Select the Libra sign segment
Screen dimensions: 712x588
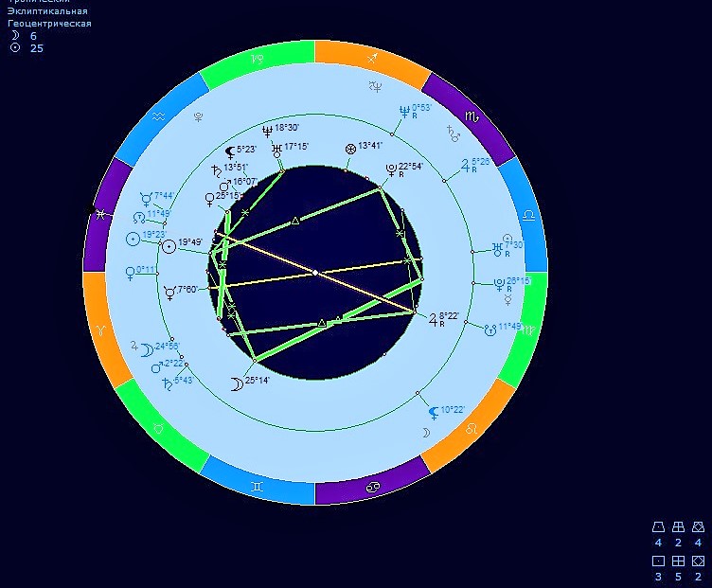(528, 215)
